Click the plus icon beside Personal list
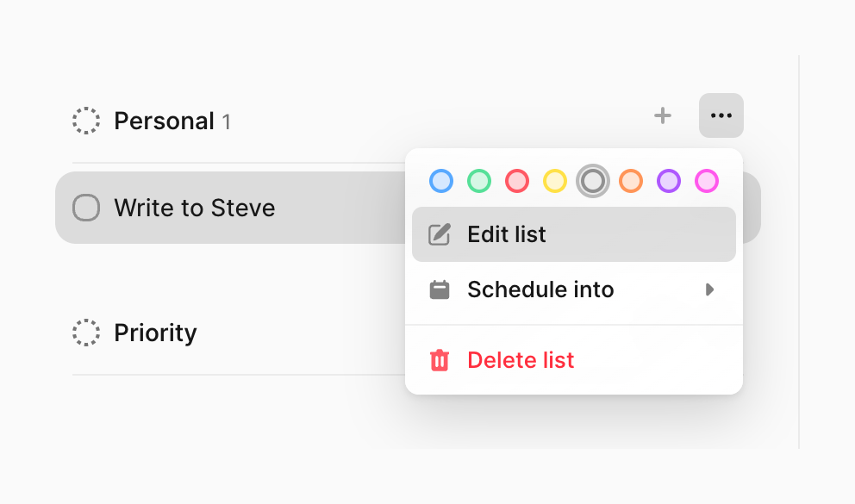 [x=662, y=115]
